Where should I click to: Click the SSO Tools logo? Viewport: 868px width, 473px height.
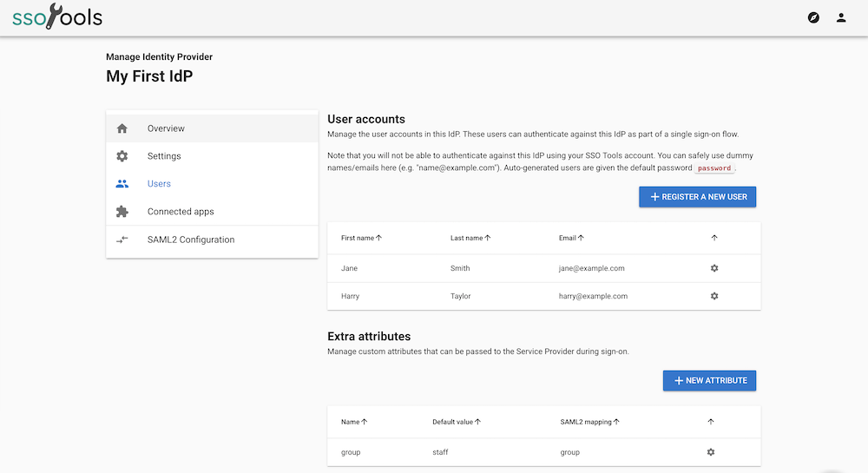57,17
